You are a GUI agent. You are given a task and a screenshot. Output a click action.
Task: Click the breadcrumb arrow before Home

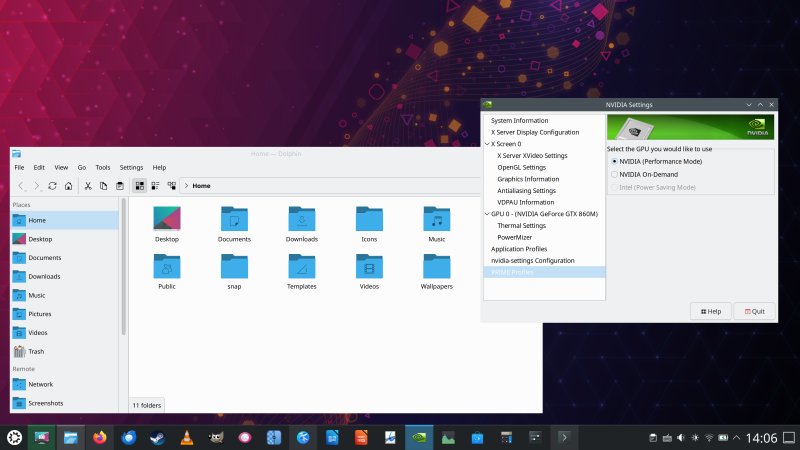(x=186, y=186)
